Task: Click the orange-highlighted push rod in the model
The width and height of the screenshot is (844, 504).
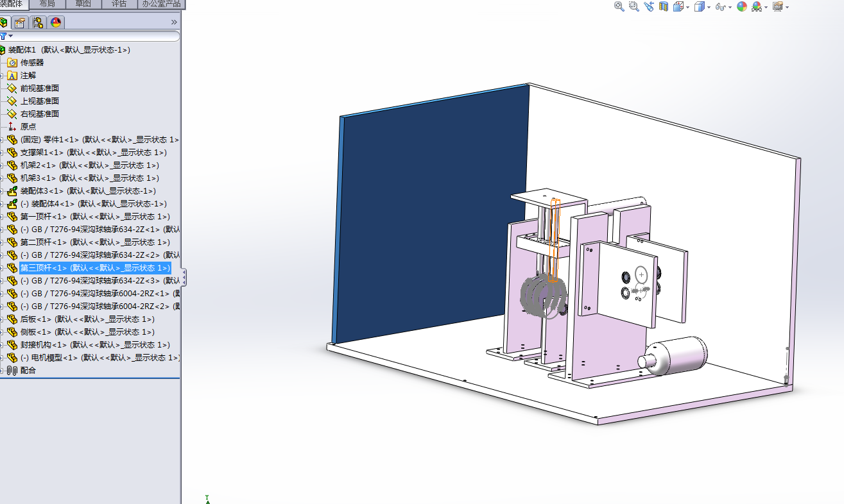Action: (x=554, y=240)
